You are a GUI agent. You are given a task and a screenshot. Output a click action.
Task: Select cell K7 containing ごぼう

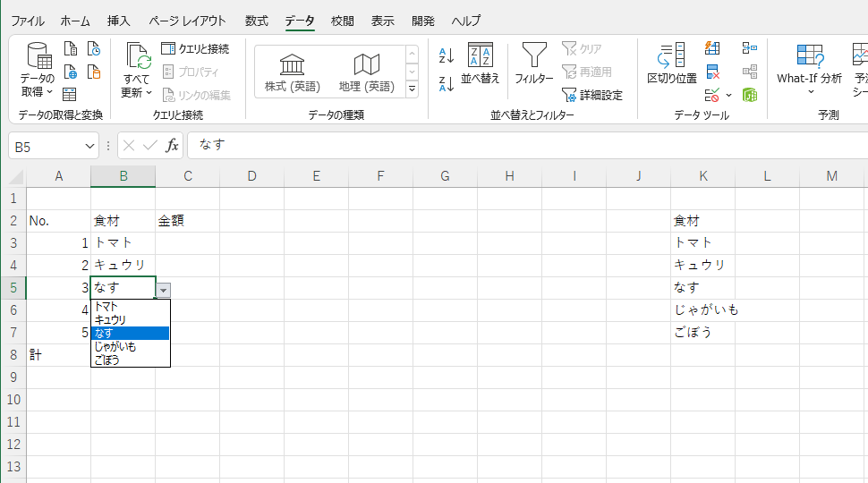(703, 333)
